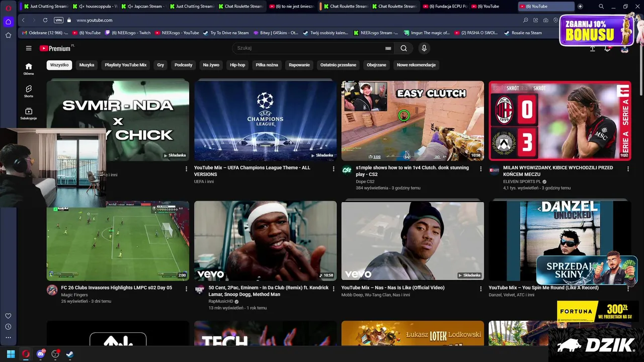Reload the page with refresh icon
644x362 pixels.
(45, 20)
